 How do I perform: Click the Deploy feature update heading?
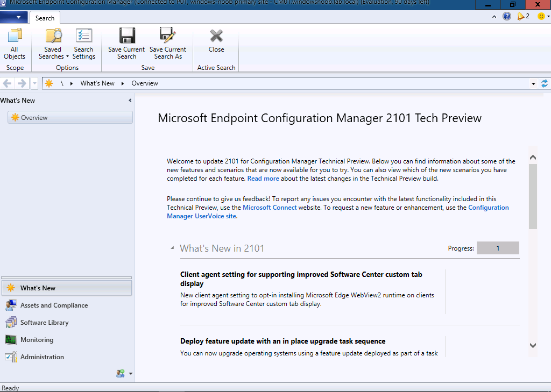pos(283,341)
